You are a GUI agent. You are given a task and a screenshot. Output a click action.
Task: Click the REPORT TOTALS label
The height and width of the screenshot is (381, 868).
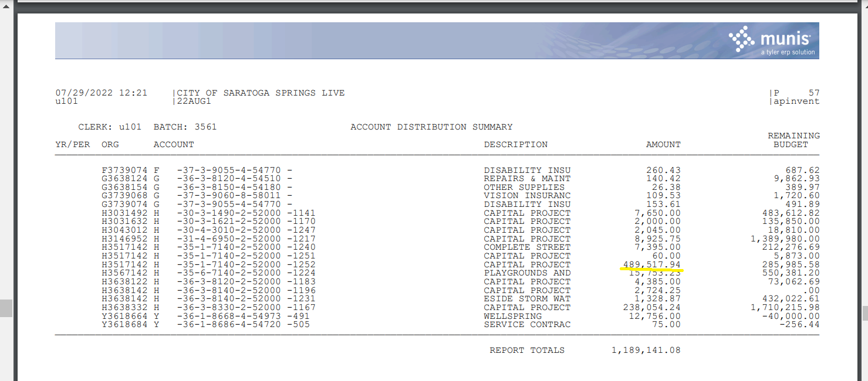coord(527,351)
